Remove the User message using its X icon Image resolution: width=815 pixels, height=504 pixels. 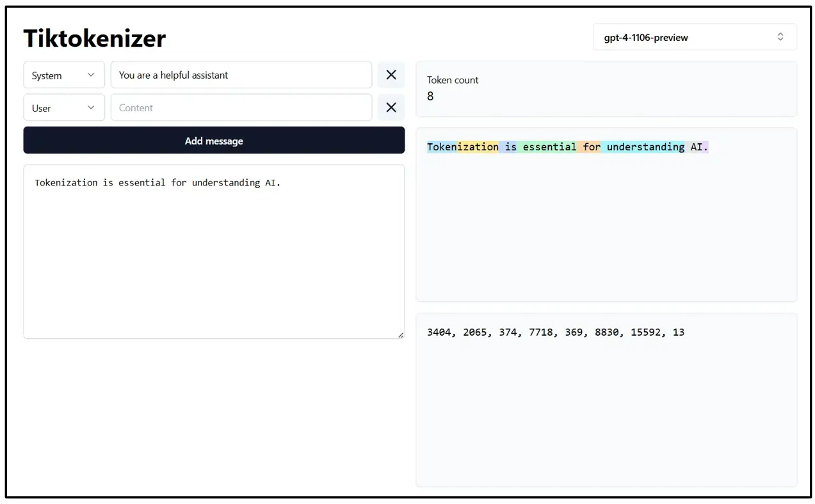(x=391, y=107)
